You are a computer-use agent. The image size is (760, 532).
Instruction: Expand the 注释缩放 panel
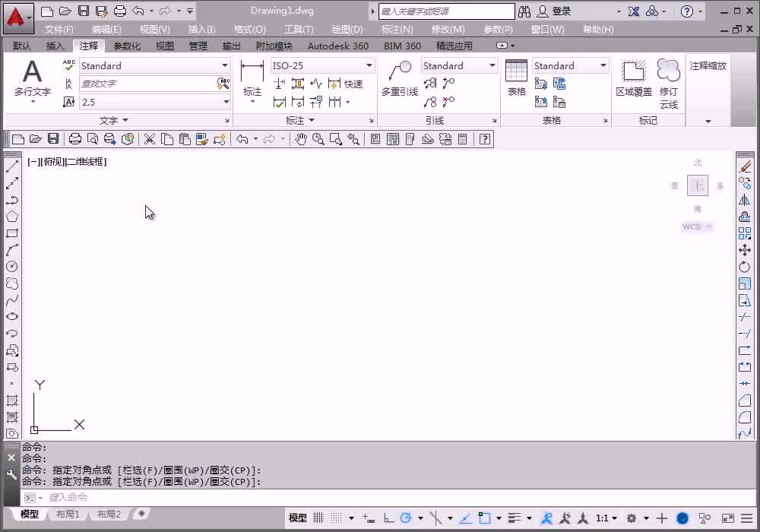click(x=708, y=121)
